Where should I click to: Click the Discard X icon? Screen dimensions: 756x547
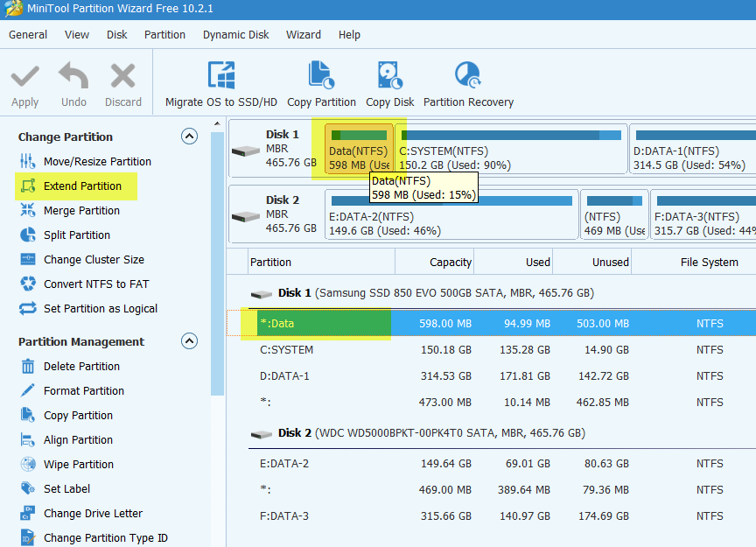point(123,76)
